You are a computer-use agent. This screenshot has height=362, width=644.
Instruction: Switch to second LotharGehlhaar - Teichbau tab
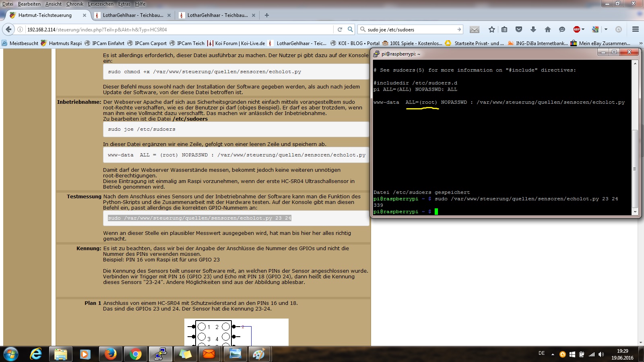(x=217, y=15)
